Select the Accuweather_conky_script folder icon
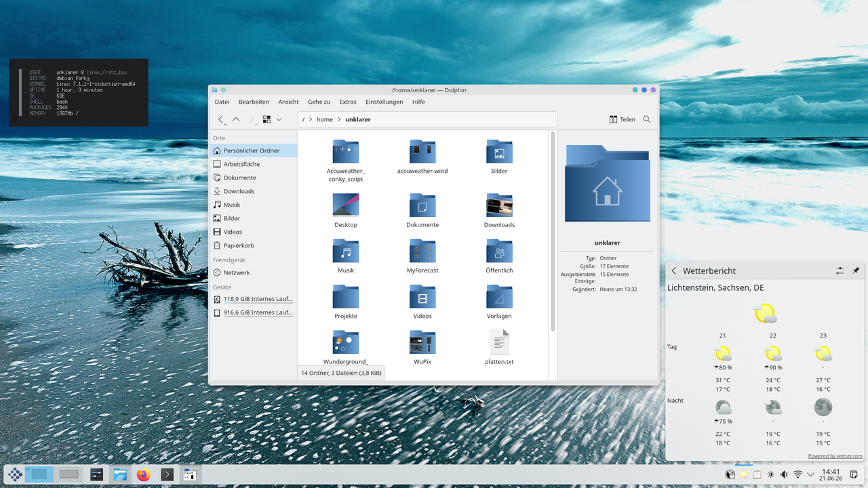The height and width of the screenshot is (488, 868). coord(346,151)
